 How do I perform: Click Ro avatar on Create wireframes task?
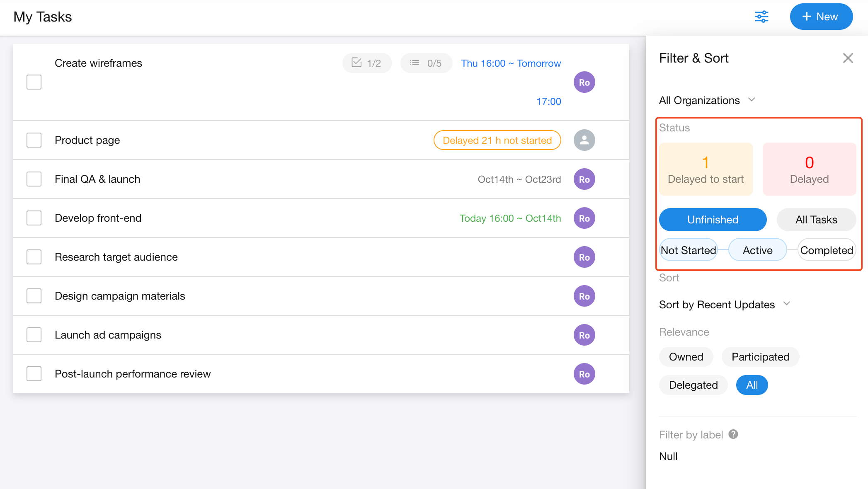(x=584, y=82)
